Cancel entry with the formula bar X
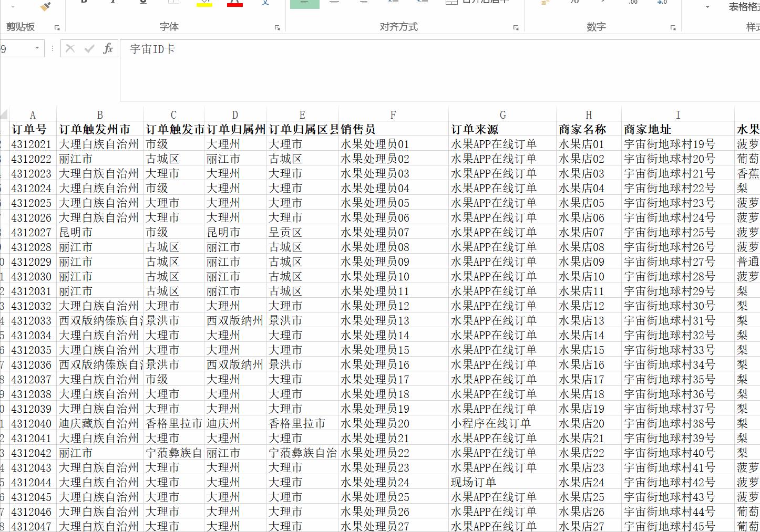This screenshot has height=532, width=760. 70,48
